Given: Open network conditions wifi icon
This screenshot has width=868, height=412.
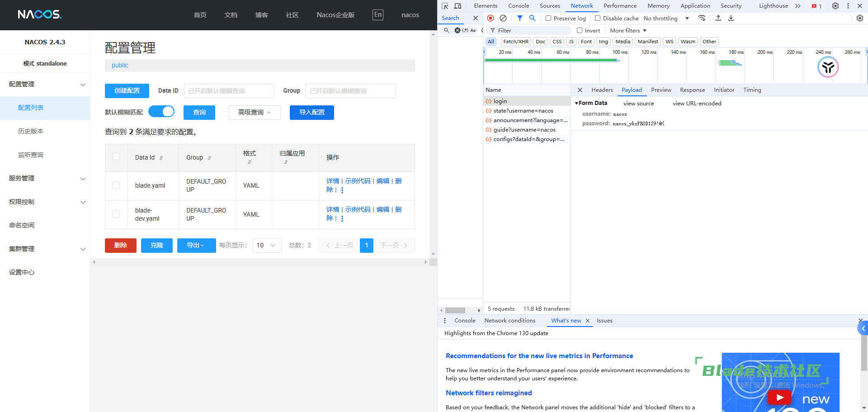Looking at the screenshot, I should [x=702, y=18].
